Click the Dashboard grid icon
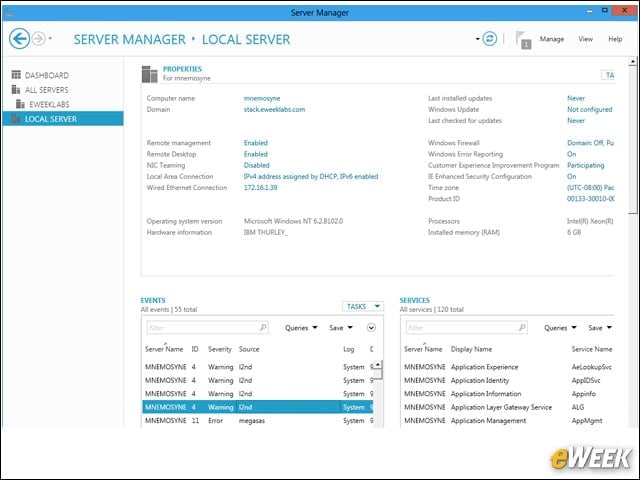This screenshot has height=480, width=640. coord(16,75)
